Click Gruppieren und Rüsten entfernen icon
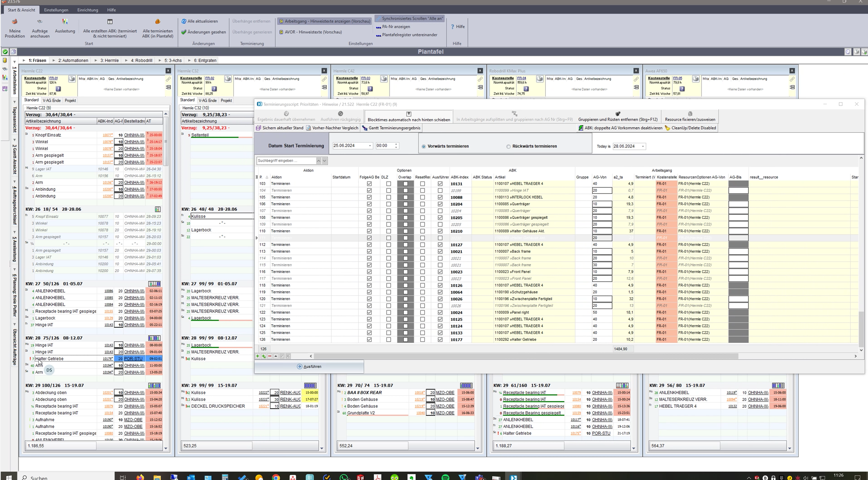This screenshot has height=480, width=868. (618, 114)
